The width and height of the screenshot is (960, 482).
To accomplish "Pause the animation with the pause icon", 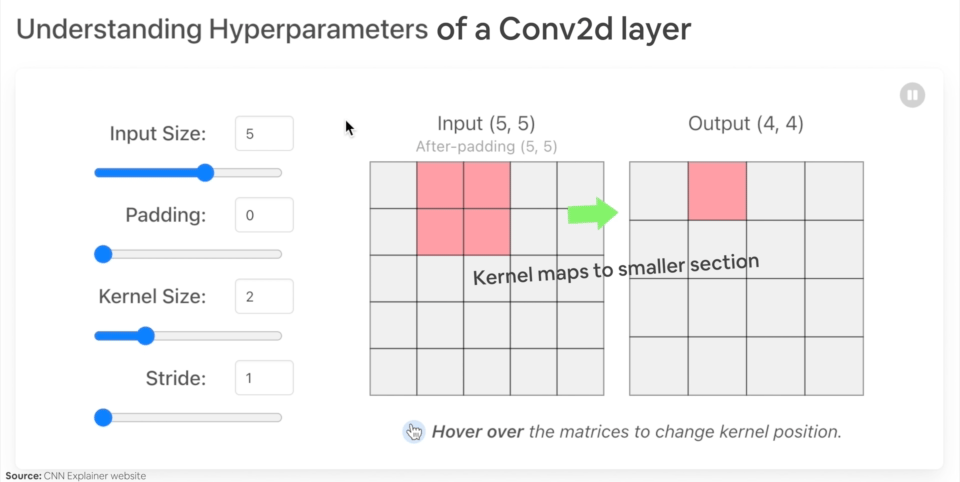I will [x=912, y=95].
